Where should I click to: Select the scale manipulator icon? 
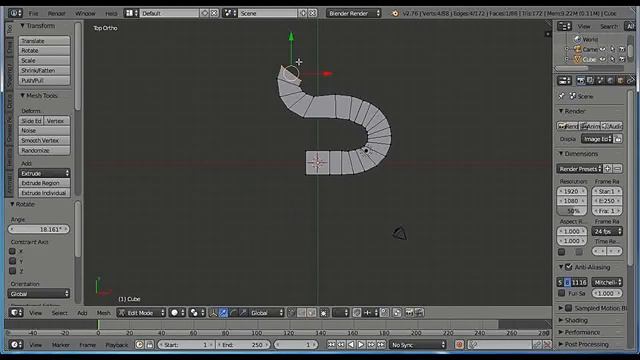(x=243, y=313)
